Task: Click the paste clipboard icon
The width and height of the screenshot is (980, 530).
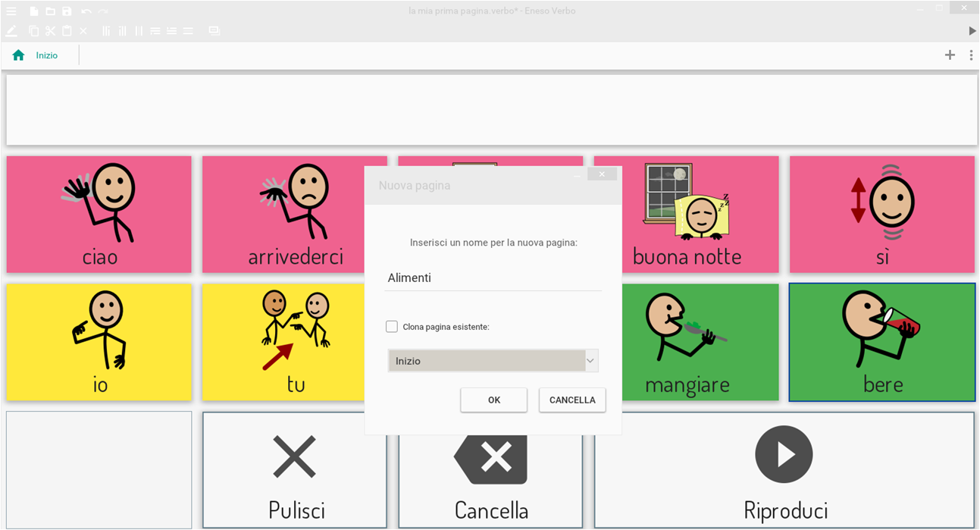Action: coord(67,31)
